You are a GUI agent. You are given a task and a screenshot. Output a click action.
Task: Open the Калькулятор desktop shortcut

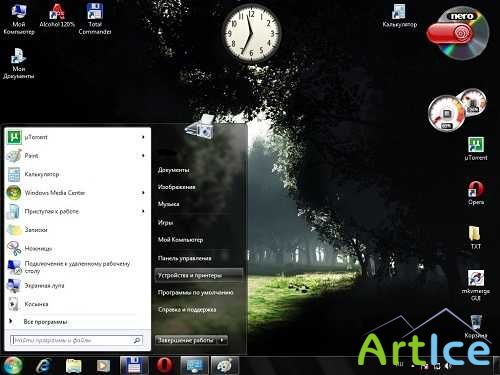point(399,16)
